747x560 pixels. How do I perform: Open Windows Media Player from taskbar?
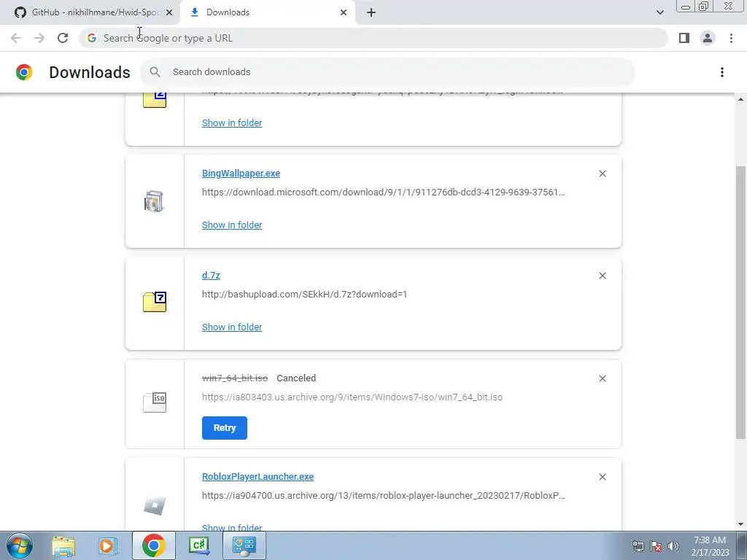pos(108,545)
